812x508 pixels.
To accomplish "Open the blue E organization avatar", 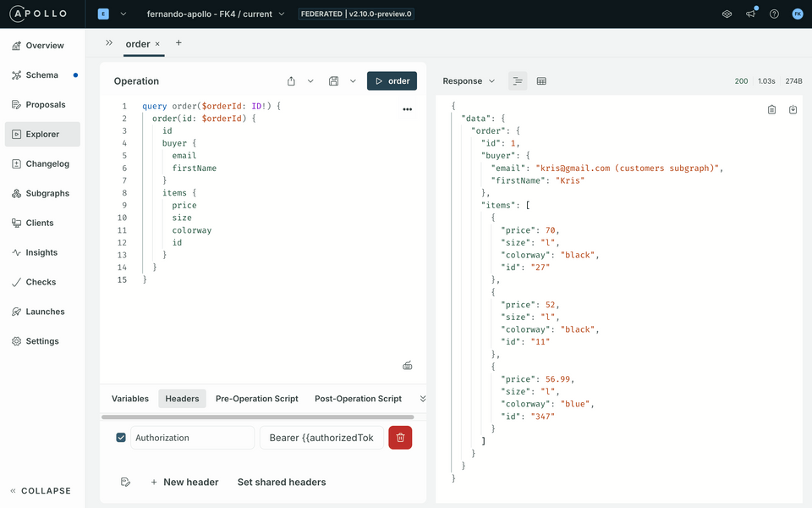I will tap(103, 14).
